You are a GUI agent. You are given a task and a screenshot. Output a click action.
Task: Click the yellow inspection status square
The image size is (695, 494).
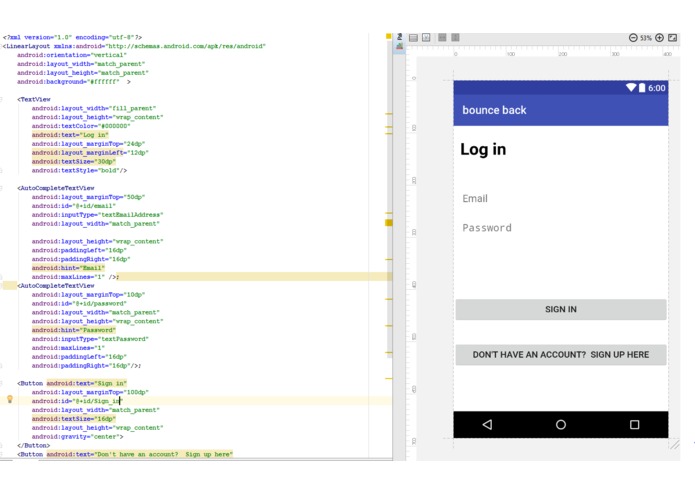388,36
